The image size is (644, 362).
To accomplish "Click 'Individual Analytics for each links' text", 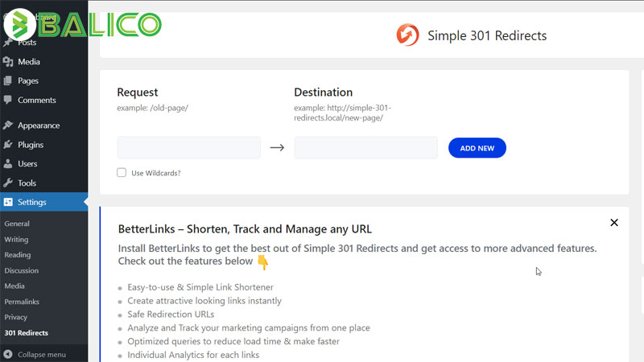I will (193, 355).
